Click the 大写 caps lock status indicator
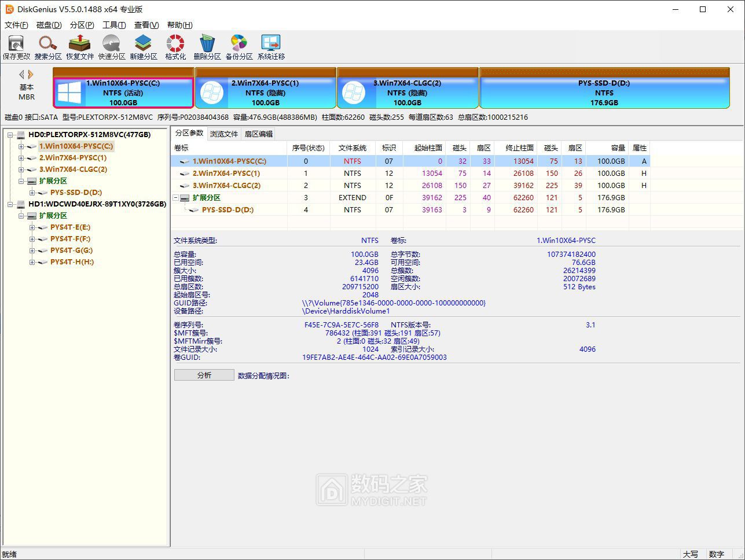This screenshot has height=560, width=745. pyautogui.click(x=691, y=554)
